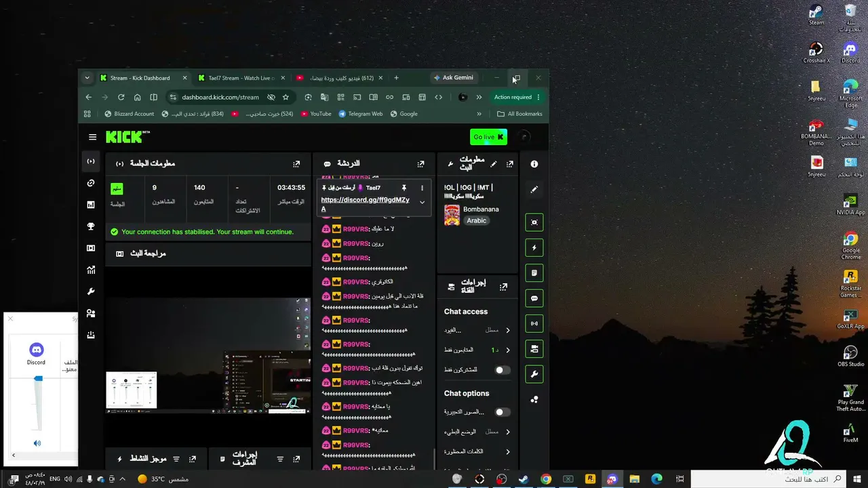The height and width of the screenshot is (488, 868).
Task: Toggle the channel actions widget button
Action: click(534, 348)
